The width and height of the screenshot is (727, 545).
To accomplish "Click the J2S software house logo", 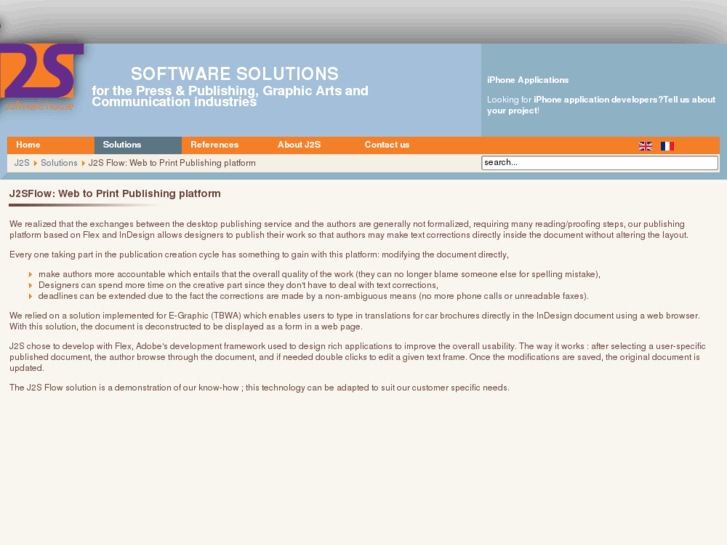I will click(x=41, y=77).
